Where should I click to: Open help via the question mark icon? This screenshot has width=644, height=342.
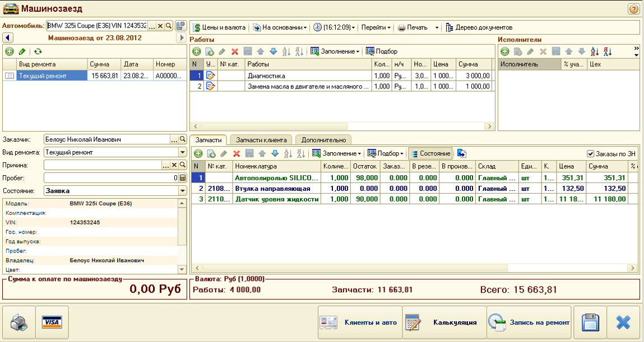[x=633, y=8]
